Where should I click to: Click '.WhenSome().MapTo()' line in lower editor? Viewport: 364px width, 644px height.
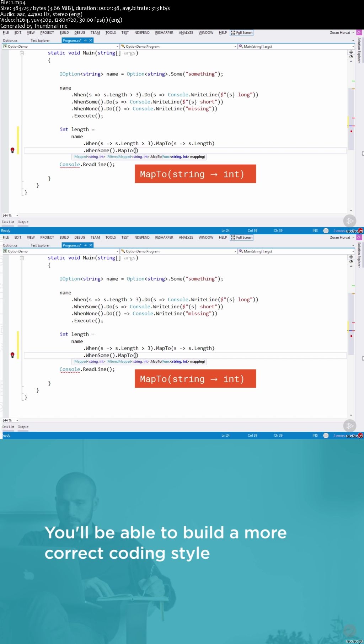[x=111, y=355]
